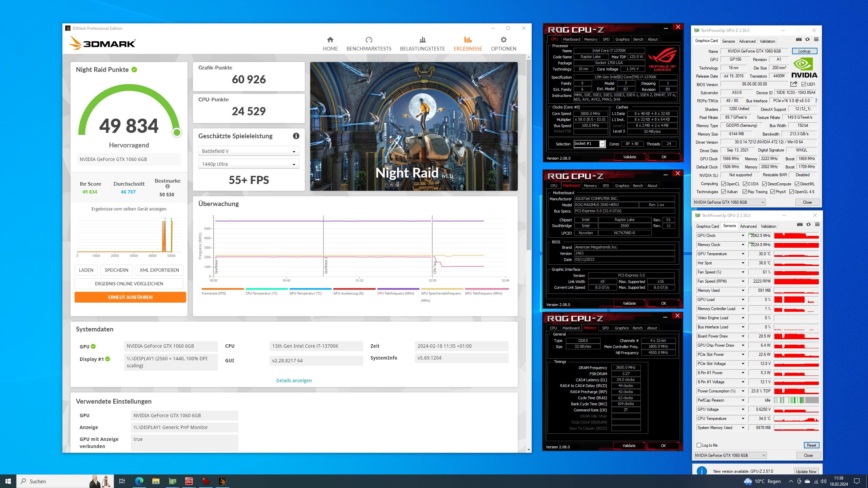Screen dimensions: 868x488
Task: Open the HOME section in 3DMark
Action: 330,44
